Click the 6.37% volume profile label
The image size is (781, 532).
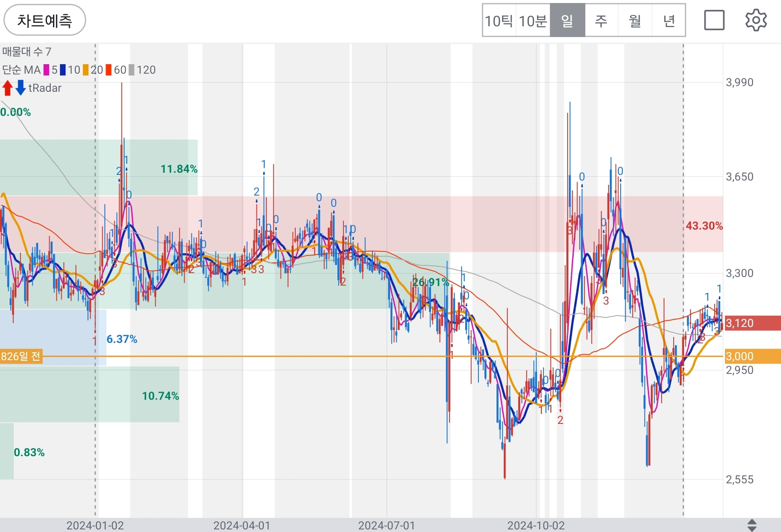[x=122, y=339]
